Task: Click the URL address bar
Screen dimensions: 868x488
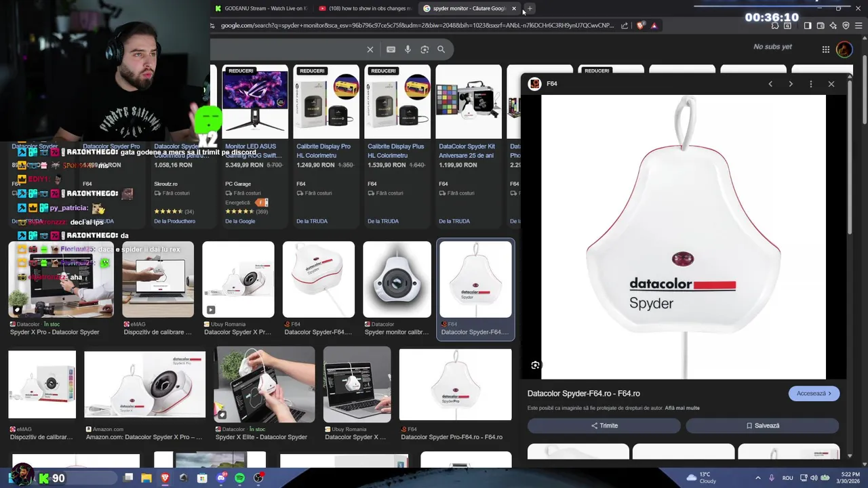Action: [x=417, y=26]
